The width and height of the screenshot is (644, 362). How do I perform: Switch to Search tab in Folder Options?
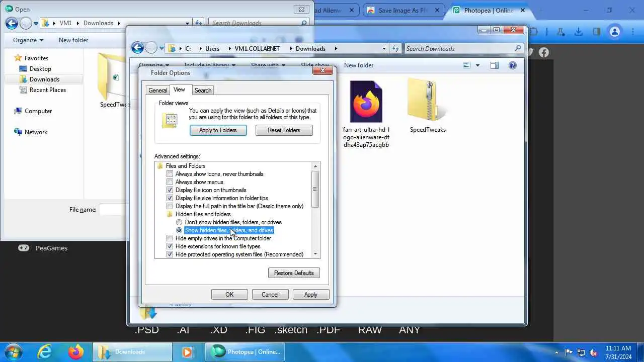click(x=203, y=90)
